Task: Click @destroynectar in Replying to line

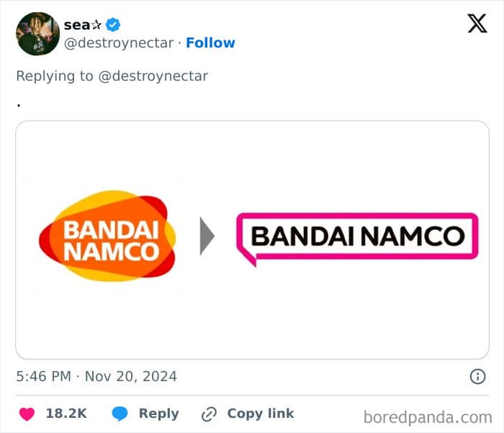Action: pyautogui.click(x=153, y=76)
